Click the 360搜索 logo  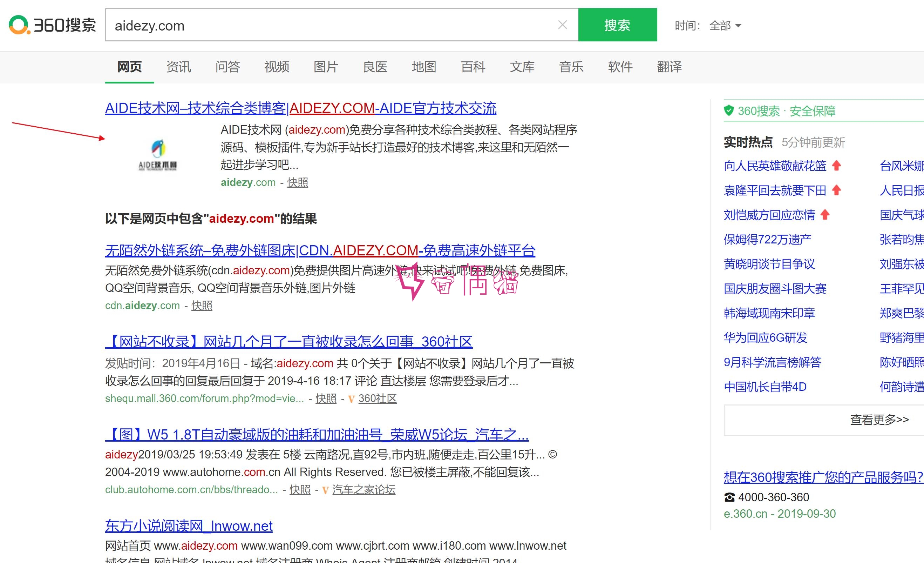[53, 25]
